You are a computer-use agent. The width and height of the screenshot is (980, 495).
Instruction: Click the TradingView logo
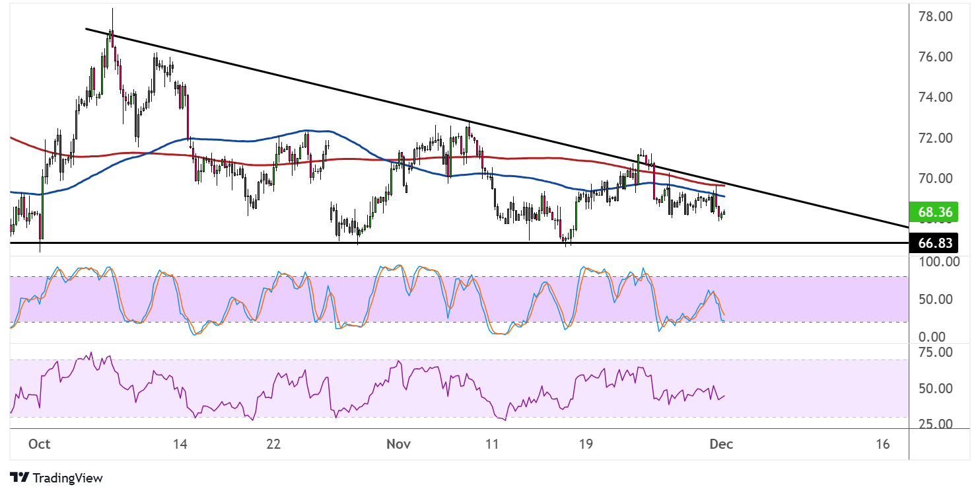pos(57,477)
